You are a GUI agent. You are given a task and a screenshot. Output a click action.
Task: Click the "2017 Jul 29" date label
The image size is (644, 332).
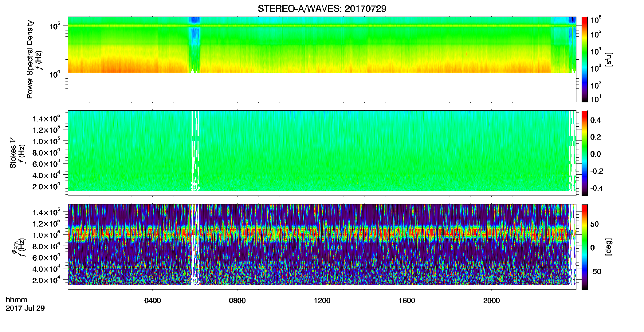(x=25, y=308)
